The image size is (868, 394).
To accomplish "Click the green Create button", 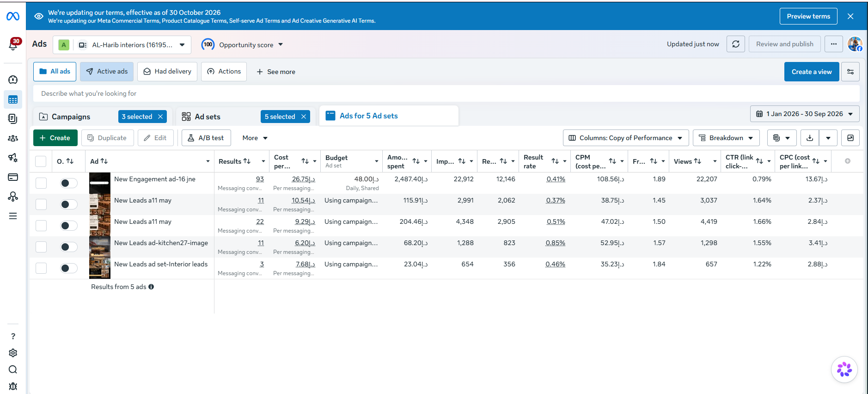I will coord(55,138).
